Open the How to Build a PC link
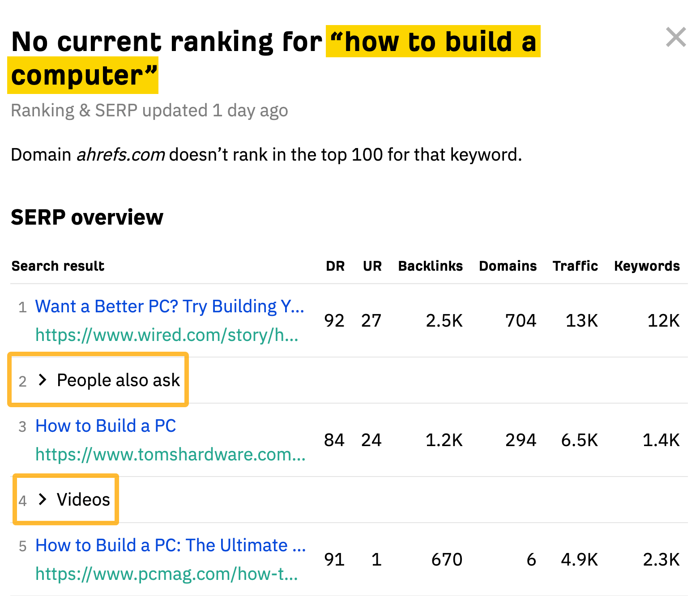 coord(105,426)
